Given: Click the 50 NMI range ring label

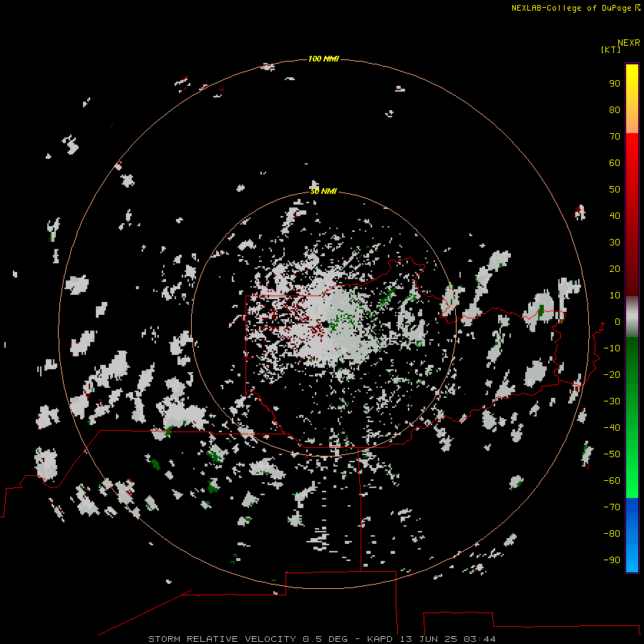Looking at the screenshot, I should pos(323,191).
